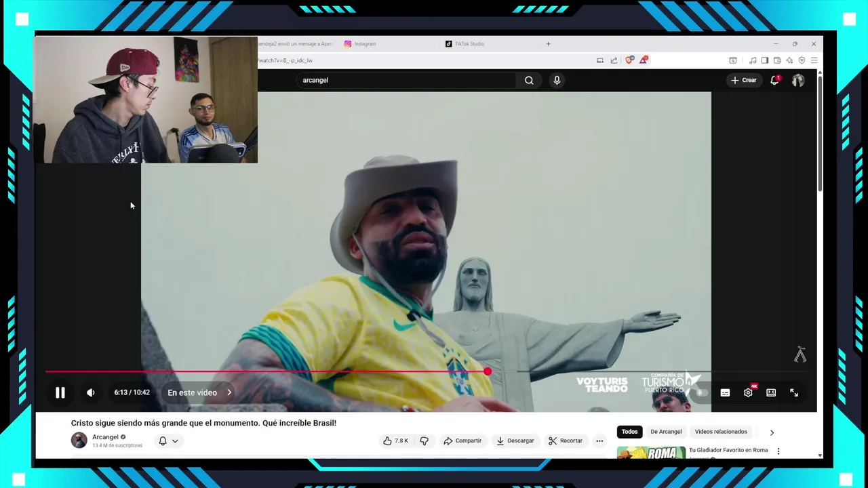
Task: Start voice search with the microphone icon
Action: [x=557, y=80]
